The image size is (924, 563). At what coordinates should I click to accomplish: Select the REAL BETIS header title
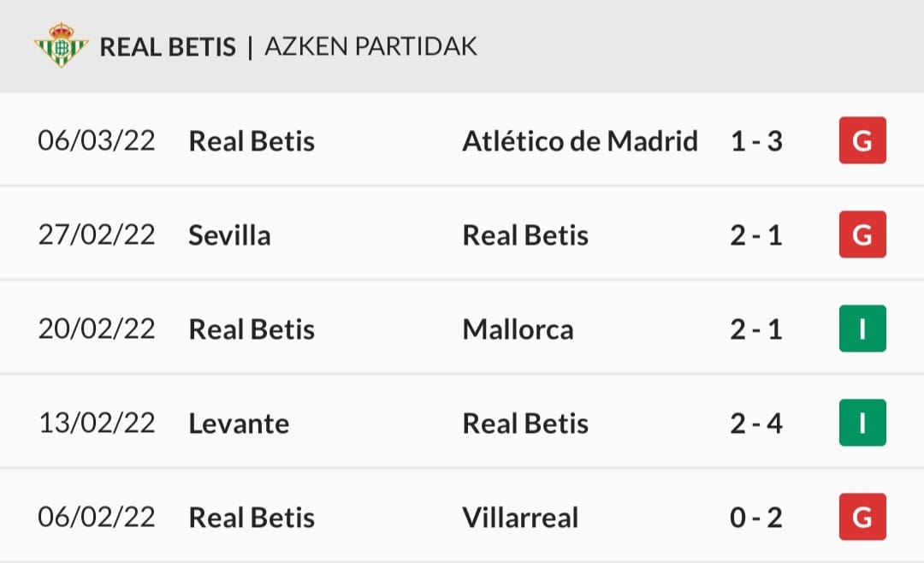pyautogui.click(x=168, y=47)
